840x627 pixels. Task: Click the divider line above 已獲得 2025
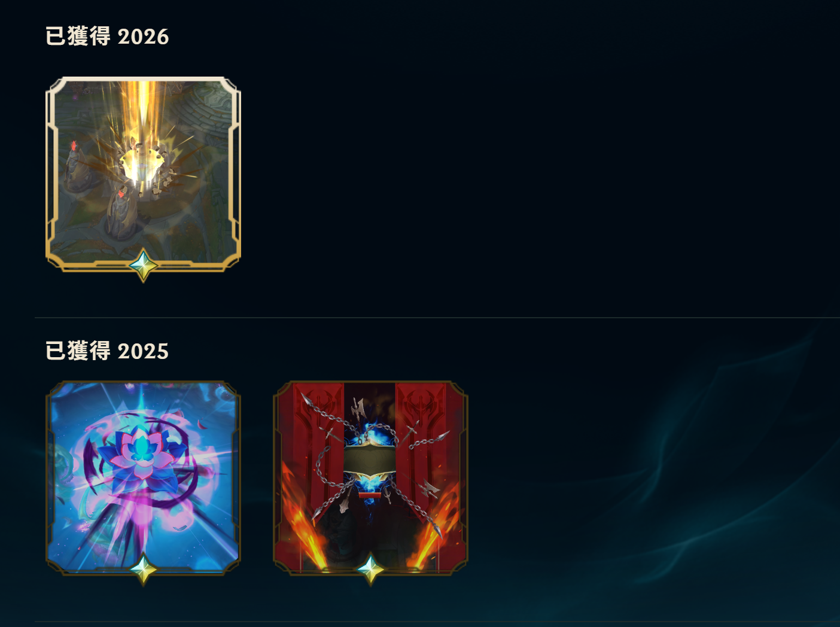(x=437, y=318)
